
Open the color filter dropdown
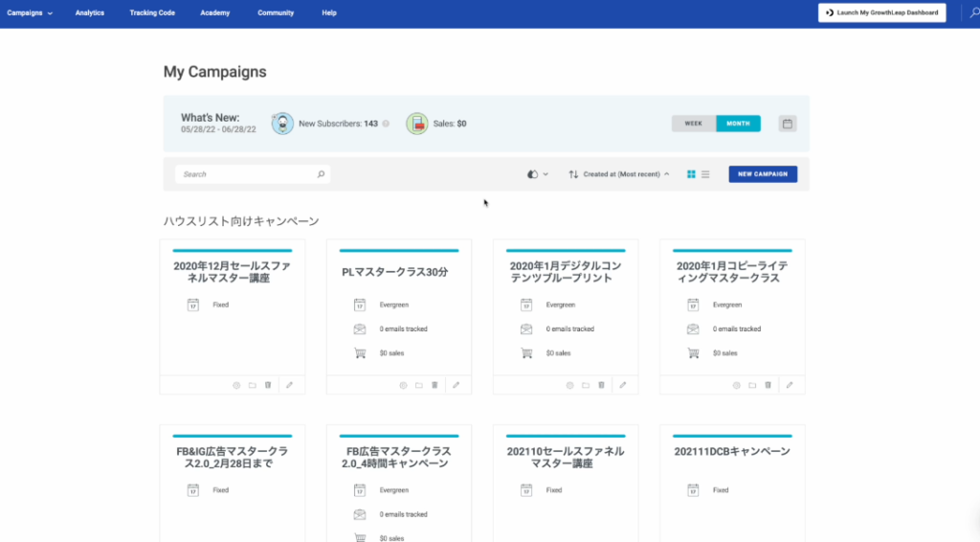538,174
